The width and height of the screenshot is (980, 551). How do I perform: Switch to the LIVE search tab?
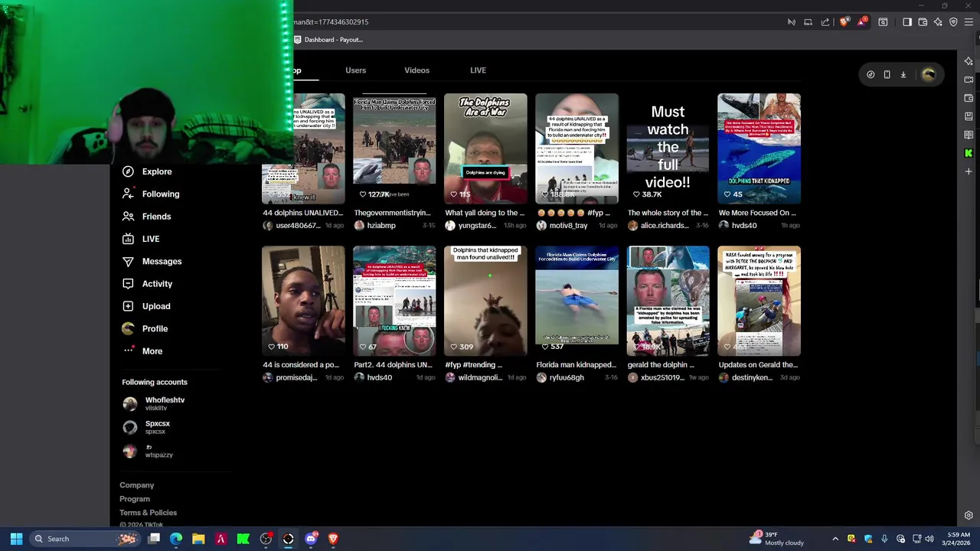coord(478,70)
